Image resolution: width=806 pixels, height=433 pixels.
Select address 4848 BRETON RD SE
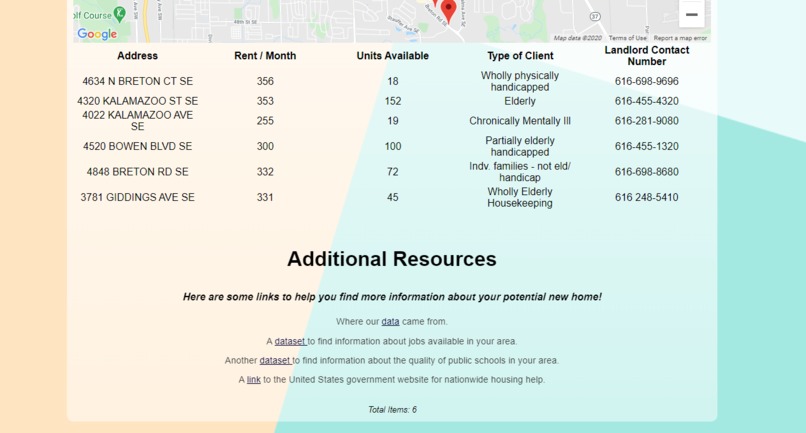137,172
